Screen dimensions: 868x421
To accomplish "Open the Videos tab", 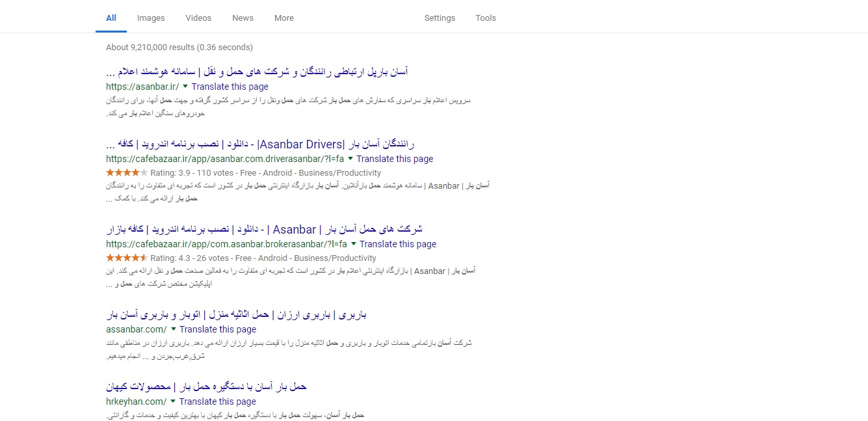I will [x=198, y=18].
